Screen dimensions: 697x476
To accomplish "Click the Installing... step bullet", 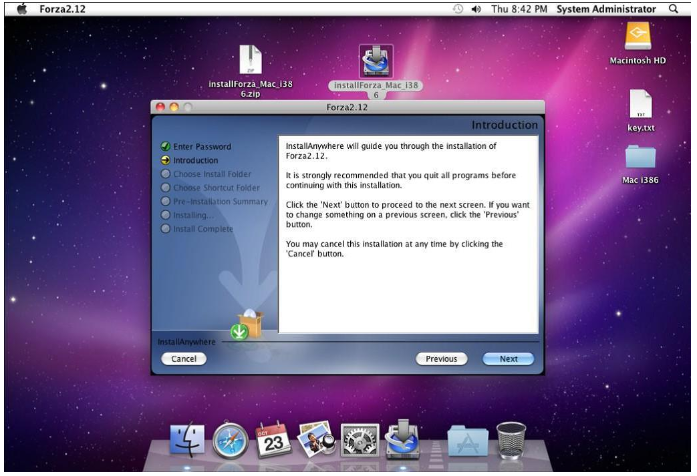I will tap(165, 215).
